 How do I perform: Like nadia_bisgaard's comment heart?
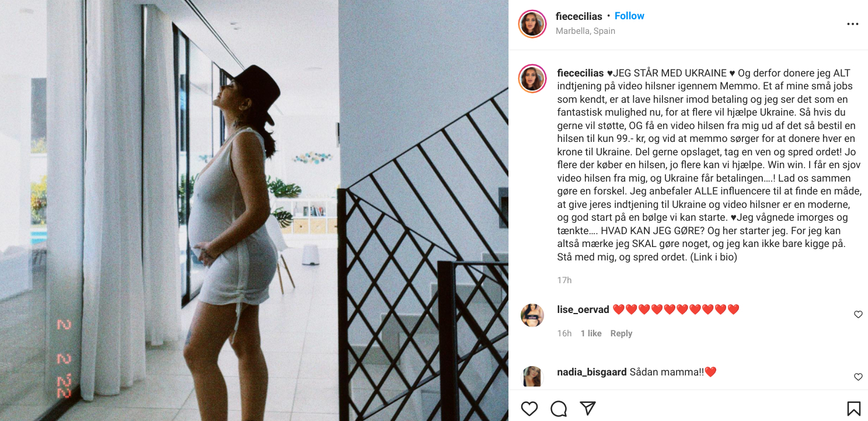[858, 377]
